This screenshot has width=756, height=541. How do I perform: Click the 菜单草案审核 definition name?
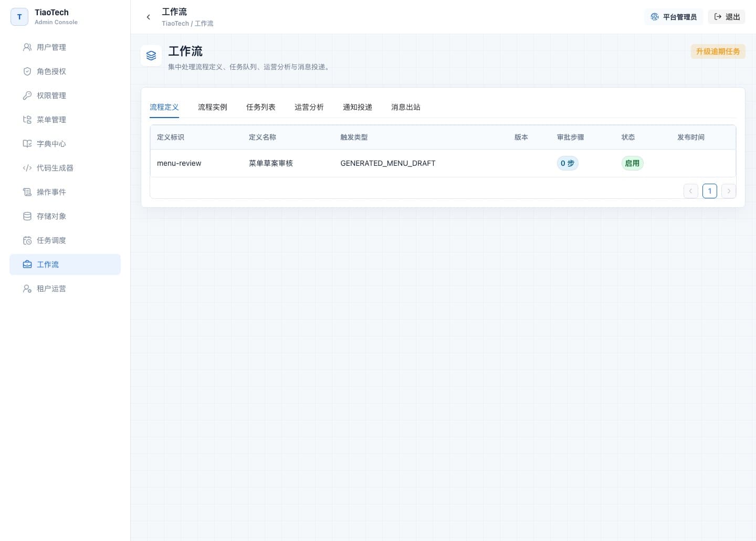pos(271,163)
